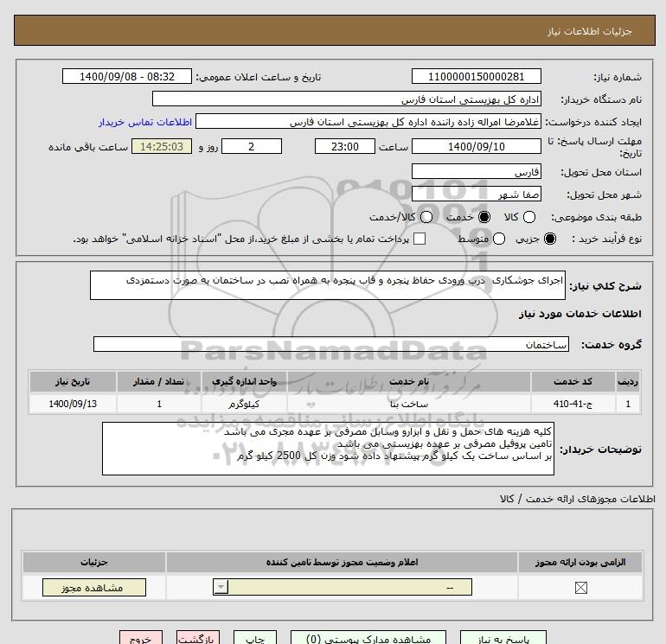The width and height of the screenshot is (666, 644).
Task: Click the تاریخ نیاز column header
Action: click(x=73, y=381)
